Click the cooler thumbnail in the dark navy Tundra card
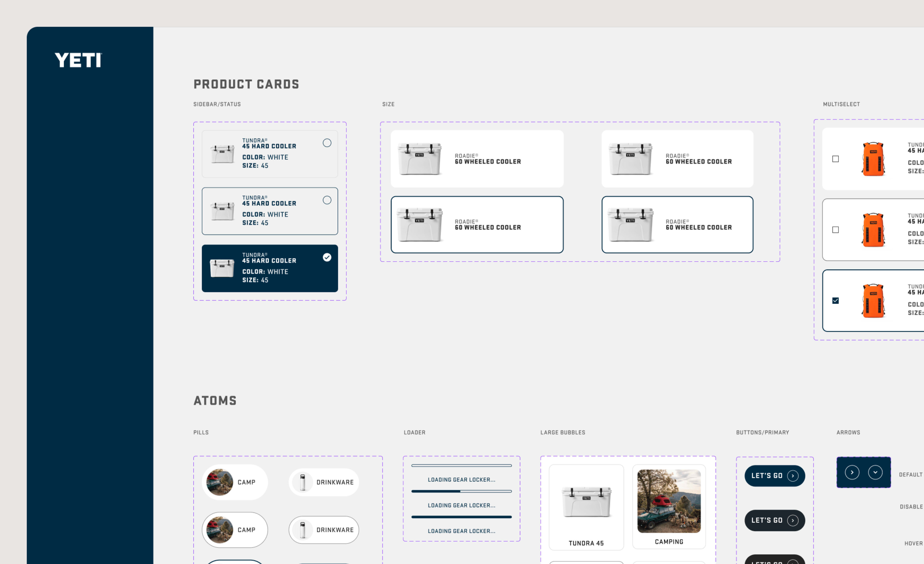This screenshot has height=564, width=924. (x=222, y=268)
